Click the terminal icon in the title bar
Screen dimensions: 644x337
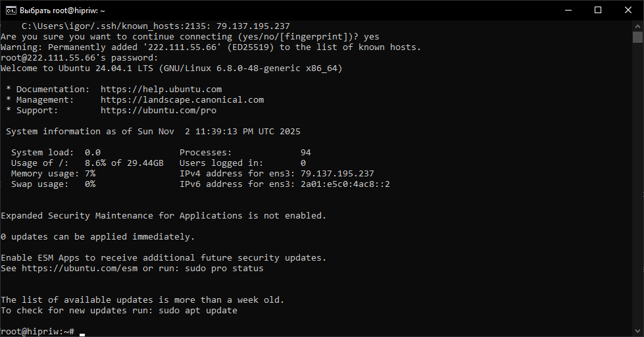pyautogui.click(x=11, y=11)
